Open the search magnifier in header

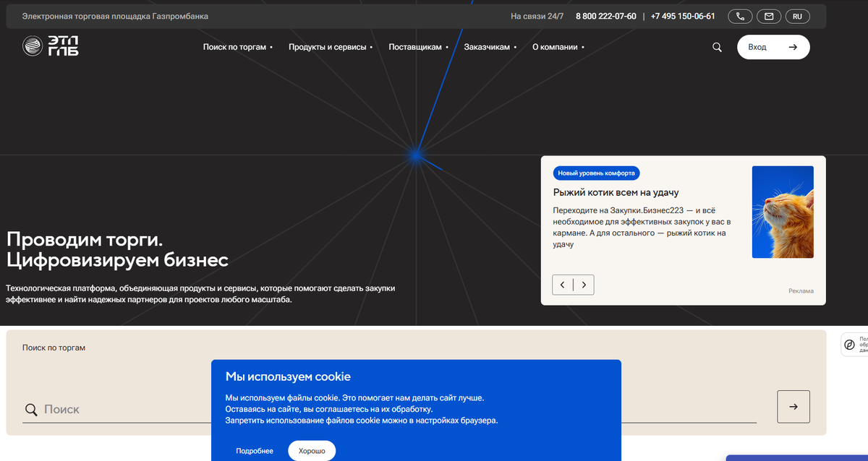[717, 47]
